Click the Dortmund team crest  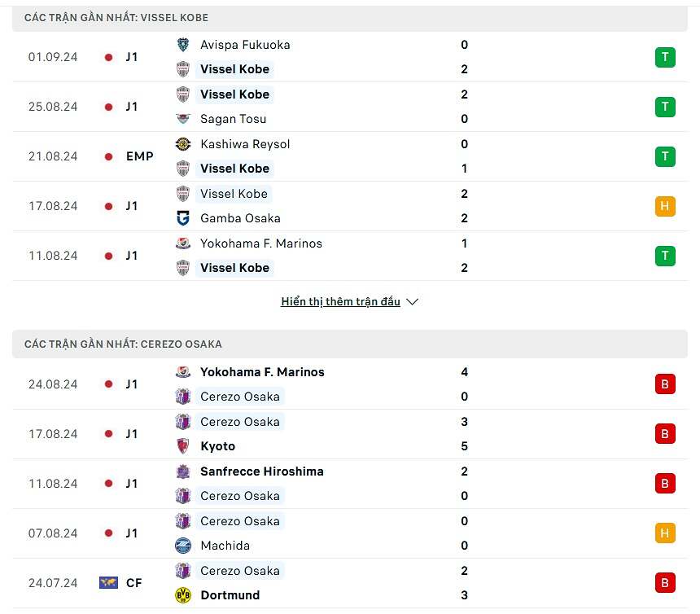[x=183, y=595]
